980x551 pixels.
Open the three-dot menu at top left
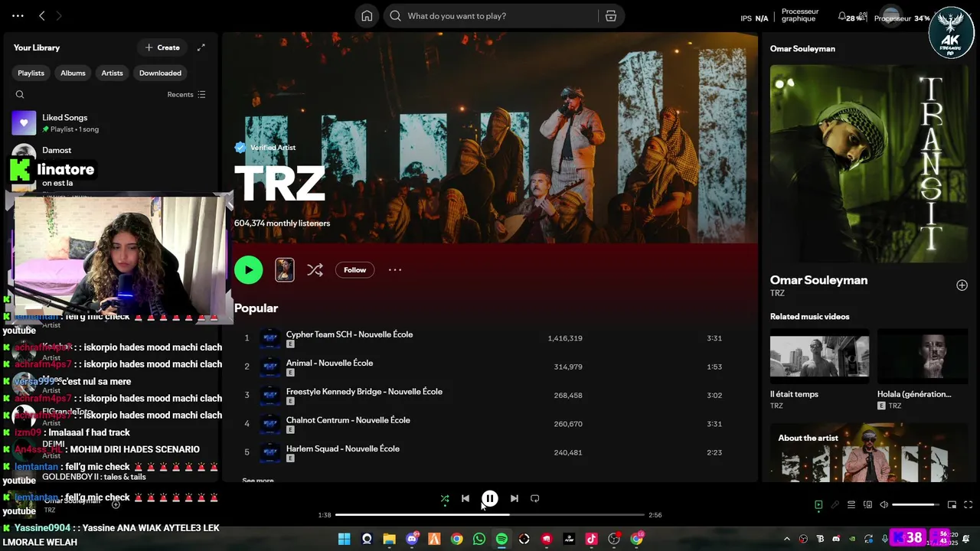coord(18,16)
